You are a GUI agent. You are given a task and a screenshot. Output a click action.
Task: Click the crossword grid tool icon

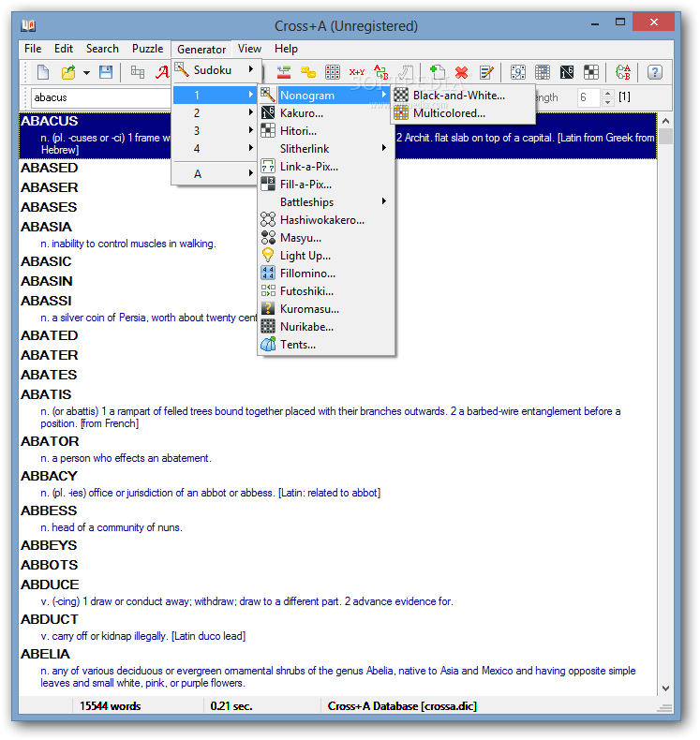click(x=138, y=72)
